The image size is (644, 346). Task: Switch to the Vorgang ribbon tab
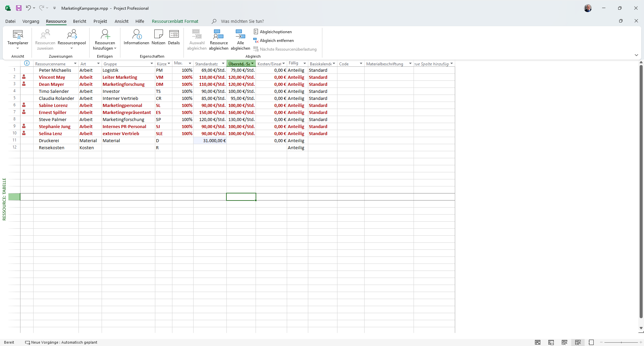pyautogui.click(x=31, y=21)
